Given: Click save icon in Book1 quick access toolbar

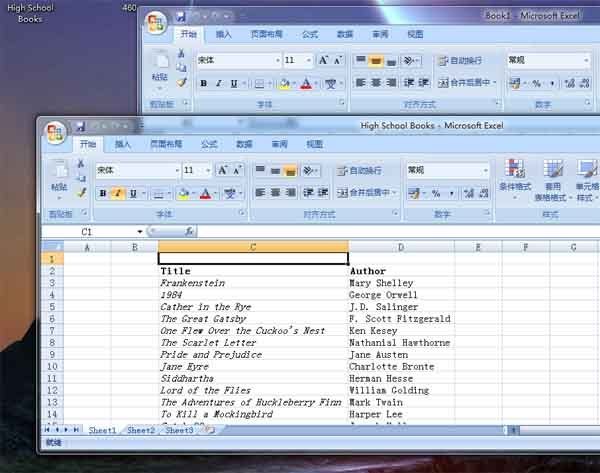Looking at the screenshot, I should [x=181, y=17].
